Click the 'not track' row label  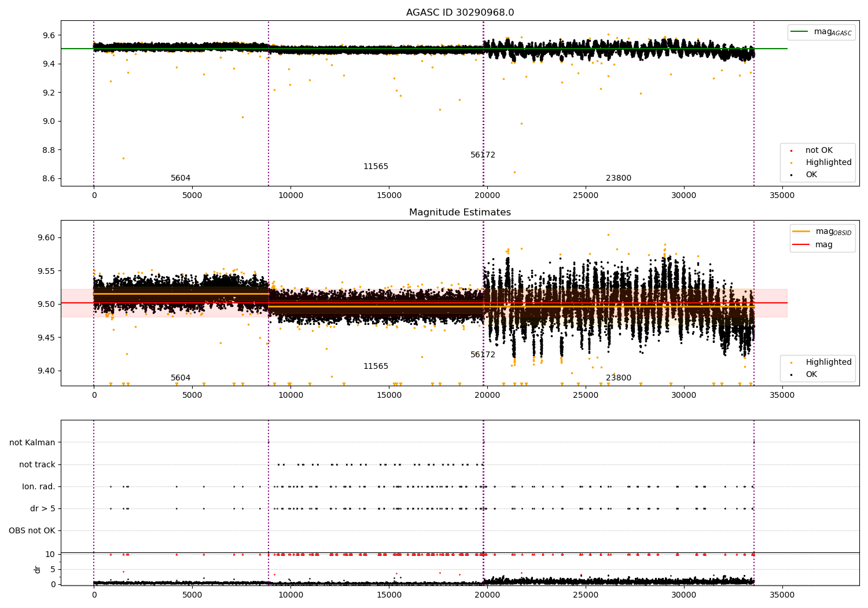37,465
